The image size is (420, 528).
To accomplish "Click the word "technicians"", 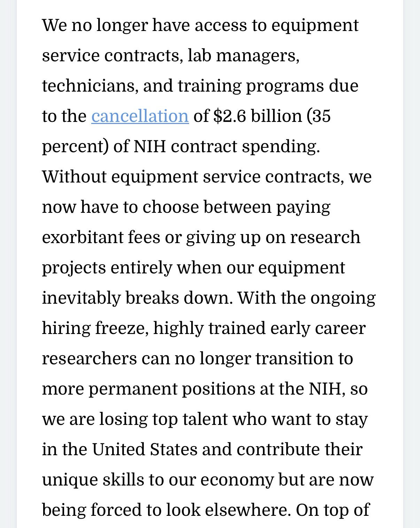I will pyautogui.click(x=88, y=86).
